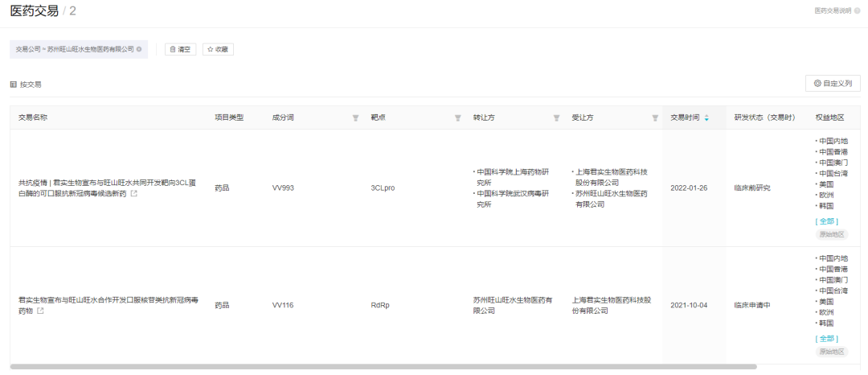868x375 pixels.
Task: Open the 靶点 column filter icon
Action: point(458,118)
